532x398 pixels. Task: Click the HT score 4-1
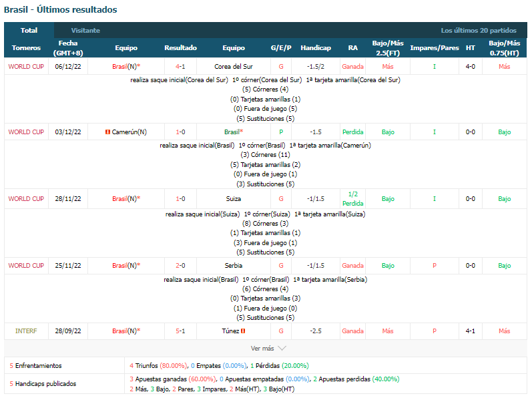point(470,331)
